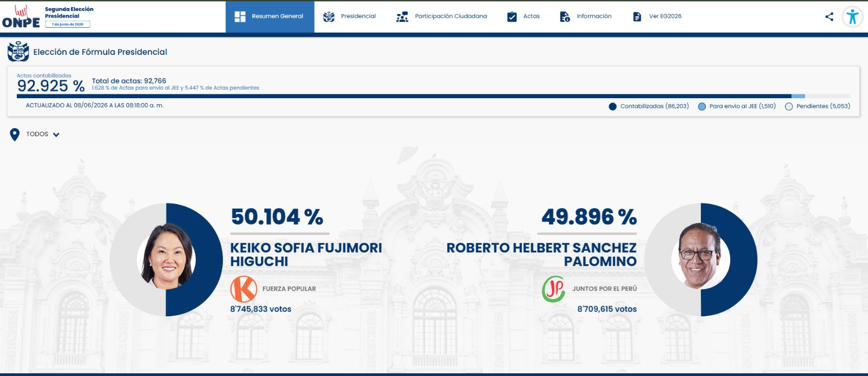The image size is (868, 376).
Task: Click the Juntos por el Perú logo
Action: tap(553, 289)
